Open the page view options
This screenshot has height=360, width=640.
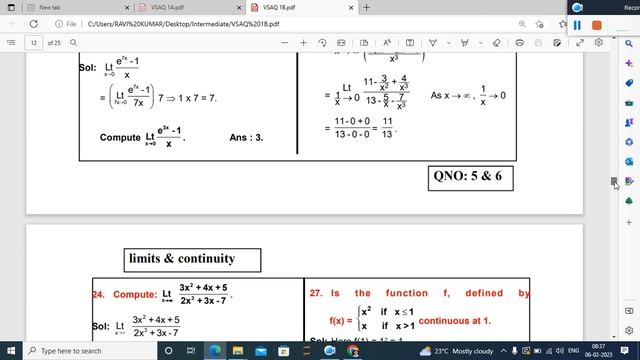point(364,42)
